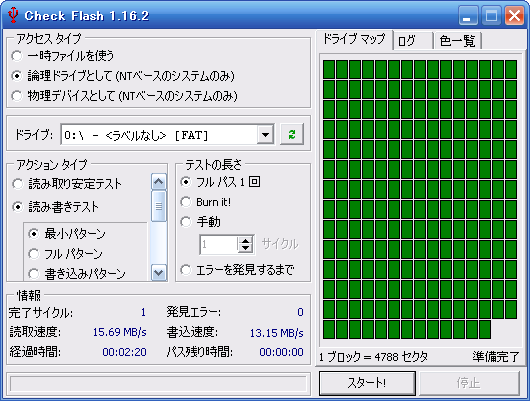
Task: Switch to the ドライブ マップ tab
Action: (x=354, y=40)
